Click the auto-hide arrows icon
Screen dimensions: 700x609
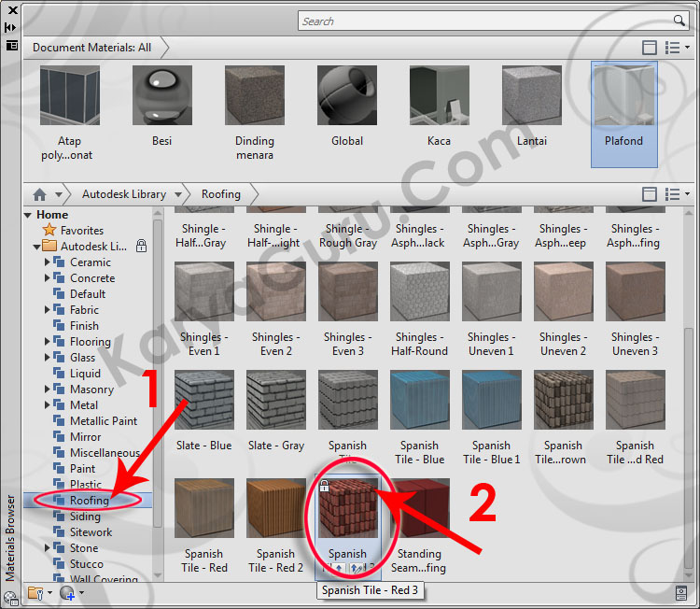(11, 27)
